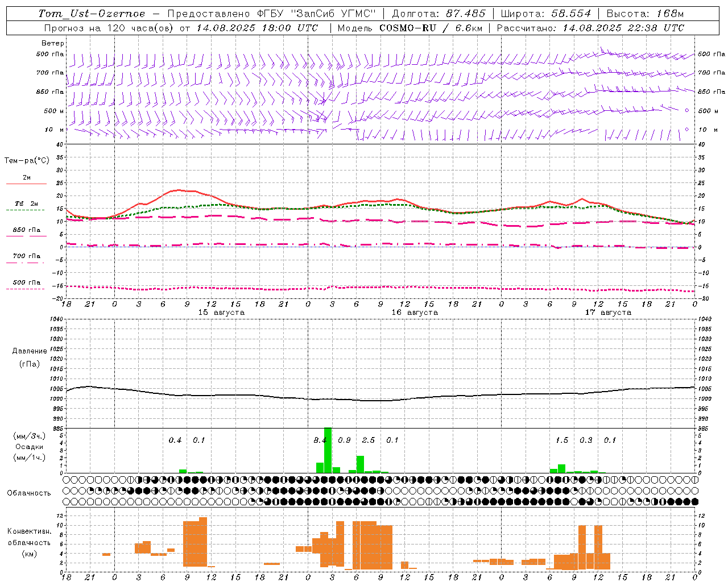This screenshot has height=582, width=728.
Task: Click the Давление pressure panel label
Action: [x=30, y=351]
